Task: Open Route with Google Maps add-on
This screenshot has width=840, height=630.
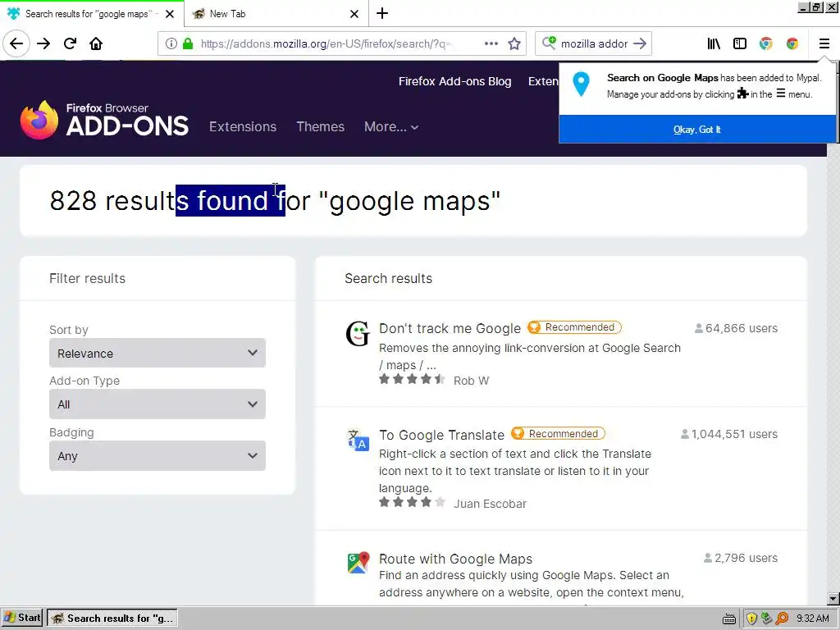Action: pyautogui.click(x=455, y=559)
